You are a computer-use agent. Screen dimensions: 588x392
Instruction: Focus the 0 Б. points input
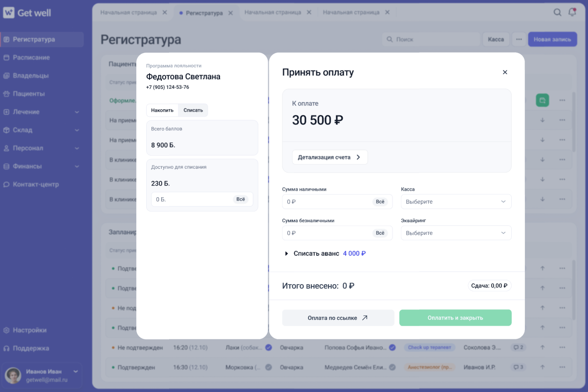click(202, 199)
